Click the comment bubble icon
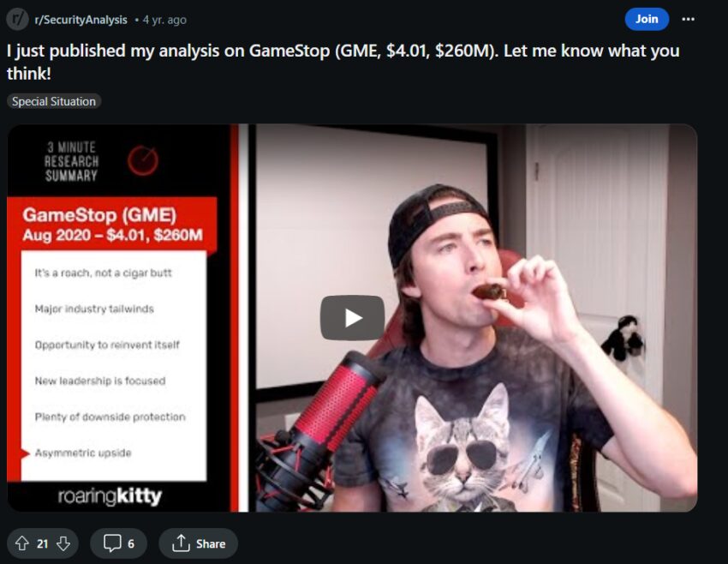 (x=112, y=543)
